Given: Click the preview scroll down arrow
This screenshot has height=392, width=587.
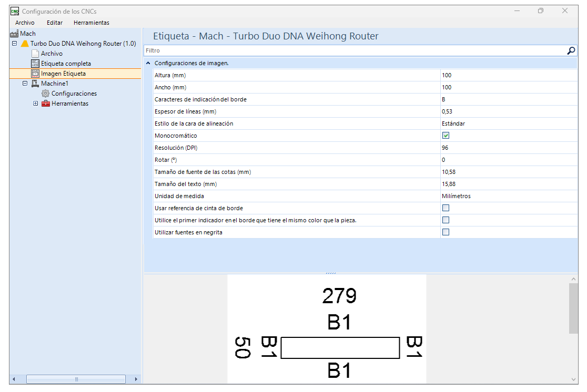Looking at the screenshot, I should [573, 379].
